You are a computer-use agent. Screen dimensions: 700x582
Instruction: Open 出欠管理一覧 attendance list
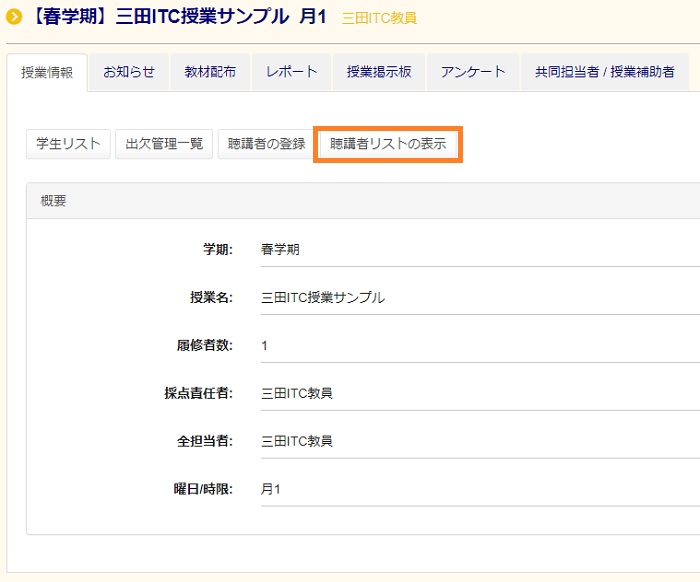point(164,144)
